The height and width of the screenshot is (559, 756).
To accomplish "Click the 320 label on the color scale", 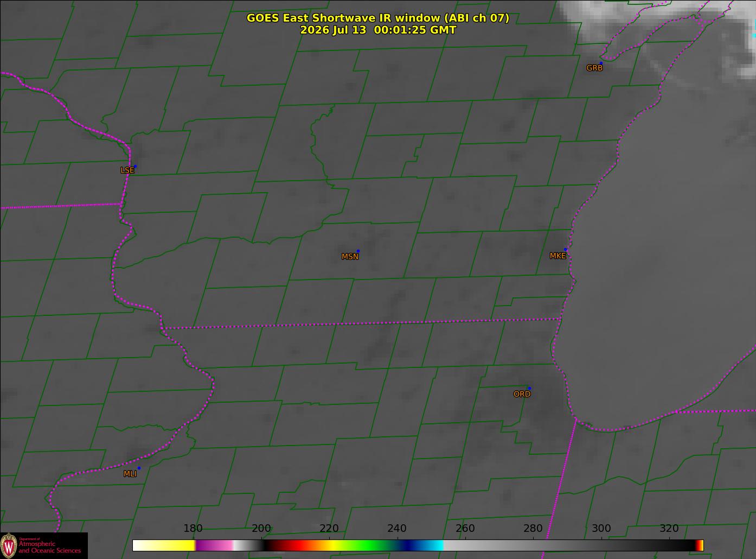I will pos(669,529).
